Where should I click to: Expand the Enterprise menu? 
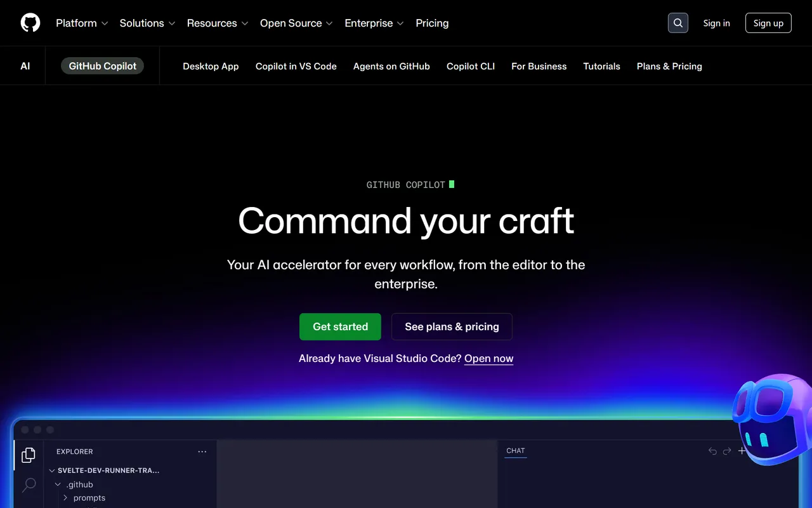374,23
